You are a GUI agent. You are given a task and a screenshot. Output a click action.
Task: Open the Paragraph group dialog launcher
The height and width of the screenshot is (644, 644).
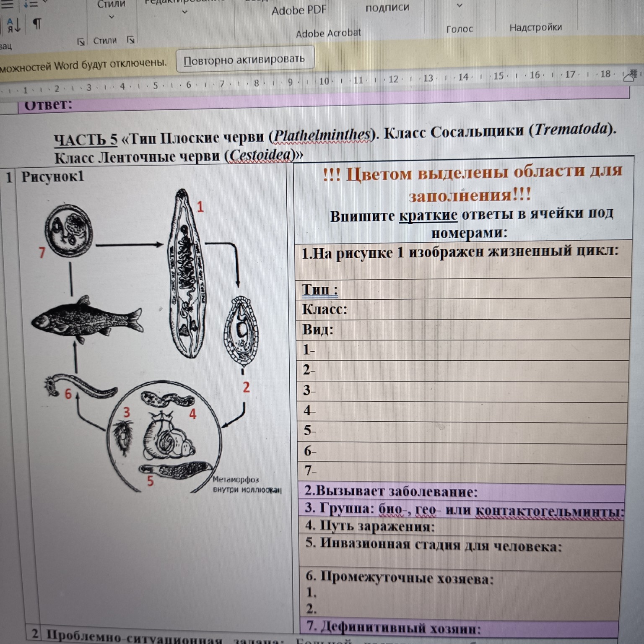(82, 42)
